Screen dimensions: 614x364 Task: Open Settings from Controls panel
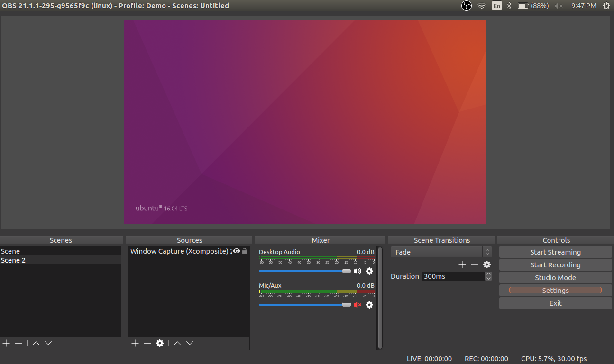(x=555, y=291)
